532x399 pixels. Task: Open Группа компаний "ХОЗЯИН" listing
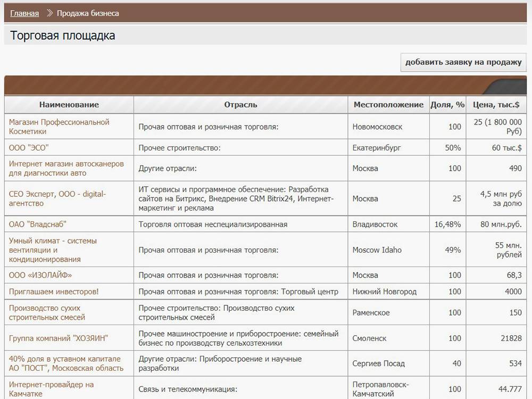(x=59, y=338)
